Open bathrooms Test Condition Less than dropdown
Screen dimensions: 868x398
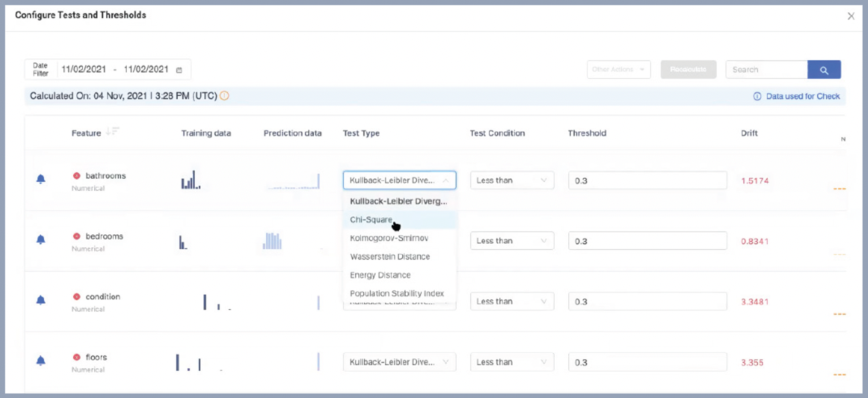coord(512,180)
